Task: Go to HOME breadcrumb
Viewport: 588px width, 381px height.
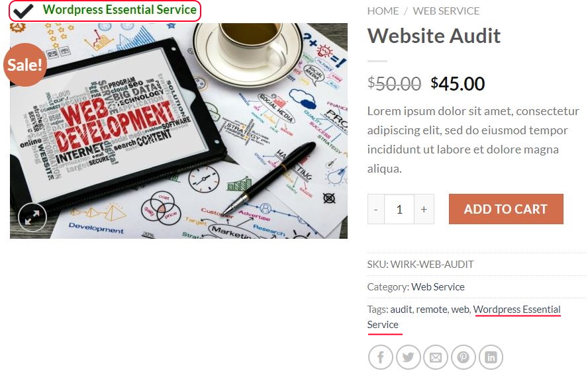Action: tap(383, 11)
